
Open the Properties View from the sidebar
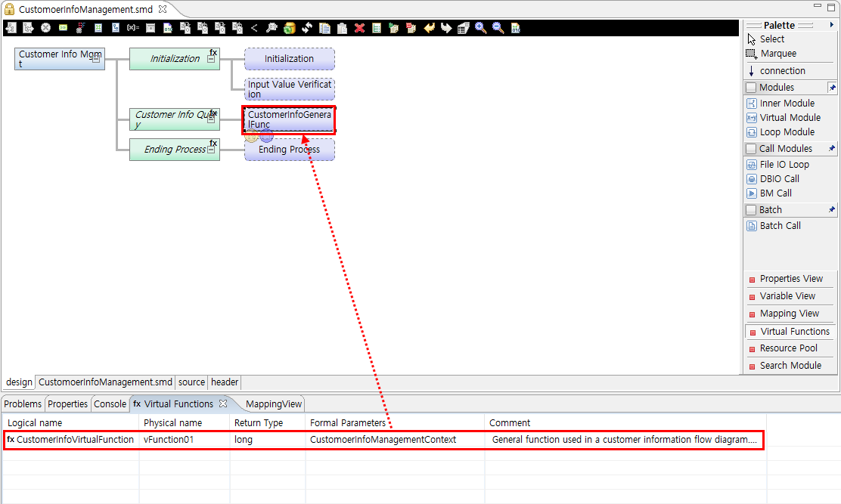[x=790, y=278]
